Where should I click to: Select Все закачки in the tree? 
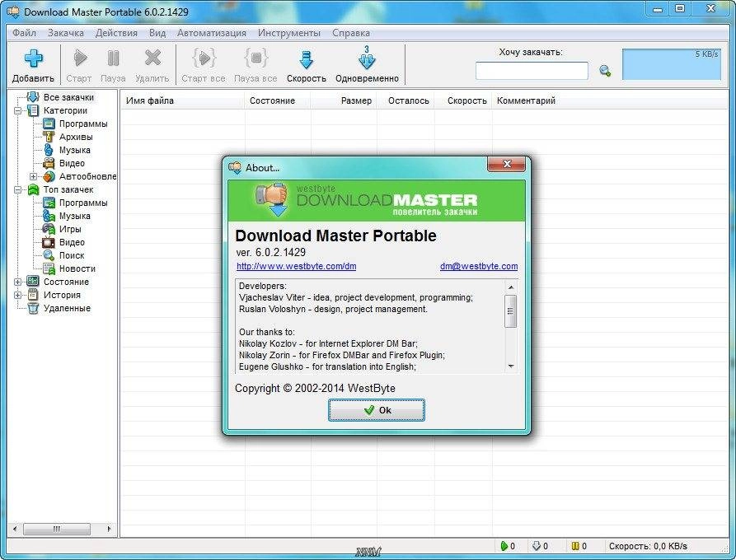point(68,97)
